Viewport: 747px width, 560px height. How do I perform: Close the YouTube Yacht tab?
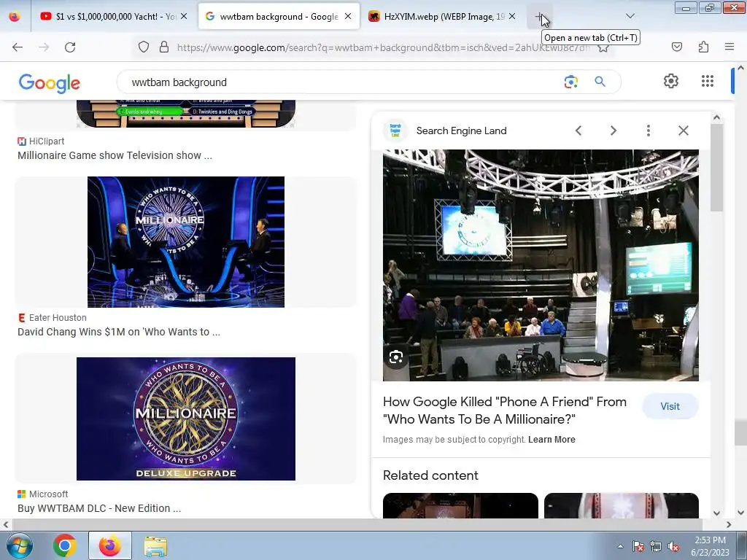[x=184, y=16]
